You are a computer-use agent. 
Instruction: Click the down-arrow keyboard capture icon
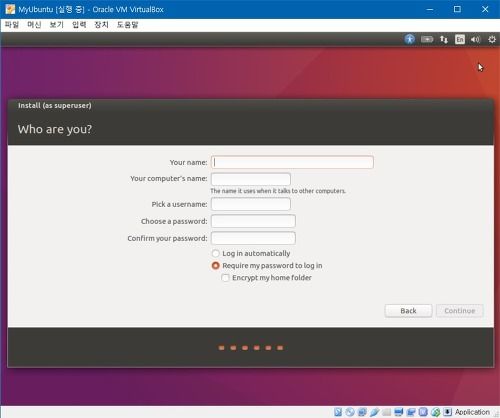pos(447,412)
